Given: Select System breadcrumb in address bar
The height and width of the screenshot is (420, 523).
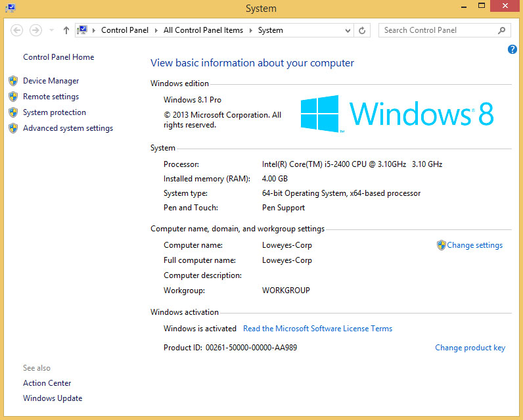Looking at the screenshot, I should coord(271,30).
